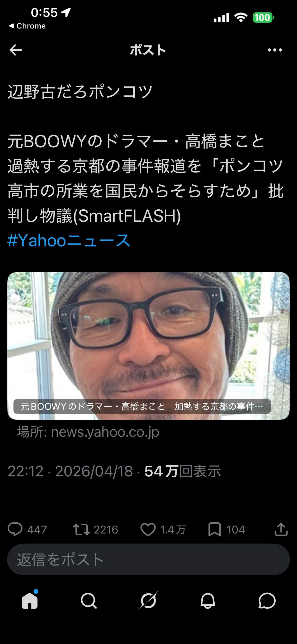Tap the article caption overlay on image

tap(142, 406)
